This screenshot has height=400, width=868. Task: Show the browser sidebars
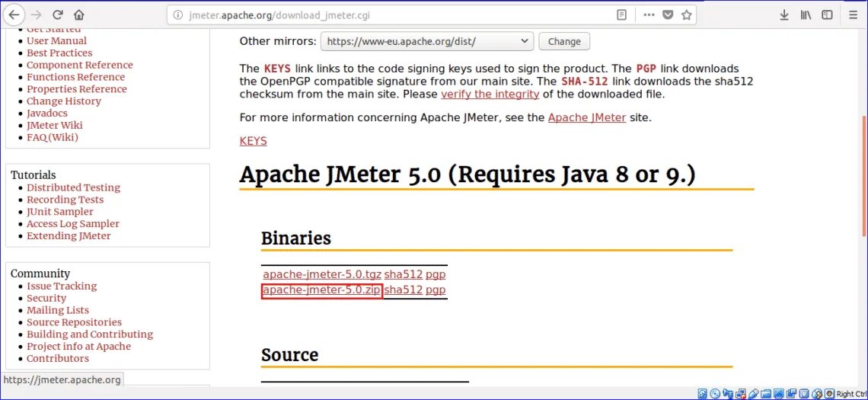(827, 15)
